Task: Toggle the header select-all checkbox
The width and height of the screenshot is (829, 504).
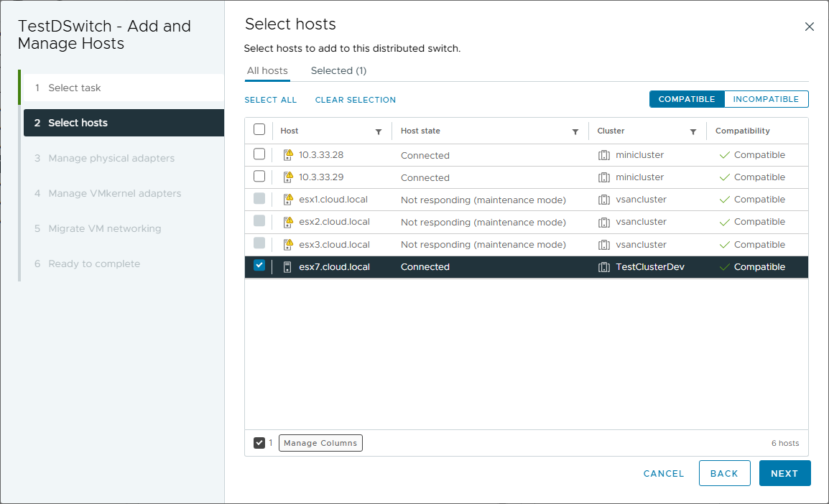Action: (259, 130)
